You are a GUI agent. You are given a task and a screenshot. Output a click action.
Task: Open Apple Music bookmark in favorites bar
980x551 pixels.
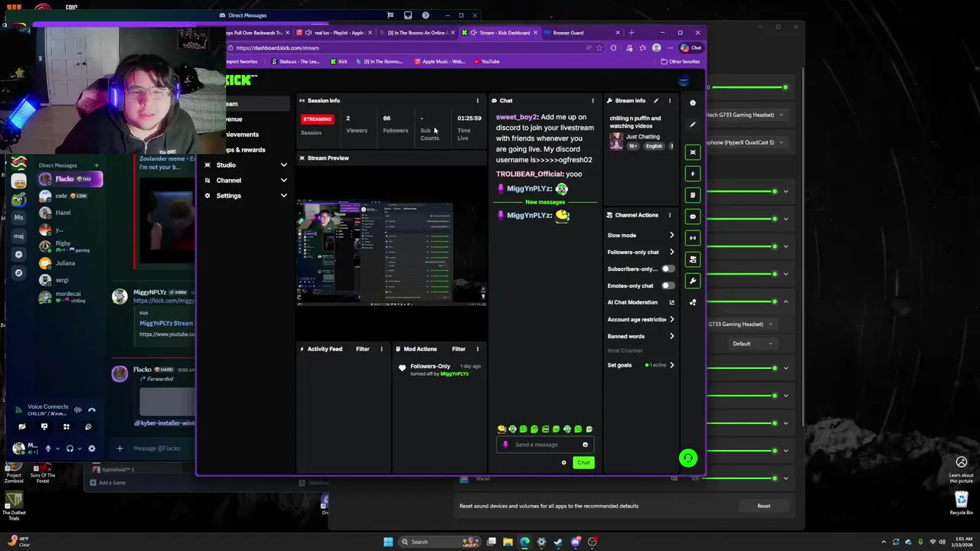[x=439, y=61]
